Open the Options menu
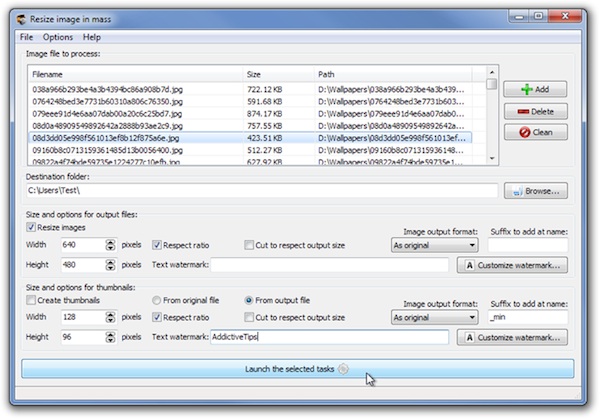 pyautogui.click(x=57, y=37)
